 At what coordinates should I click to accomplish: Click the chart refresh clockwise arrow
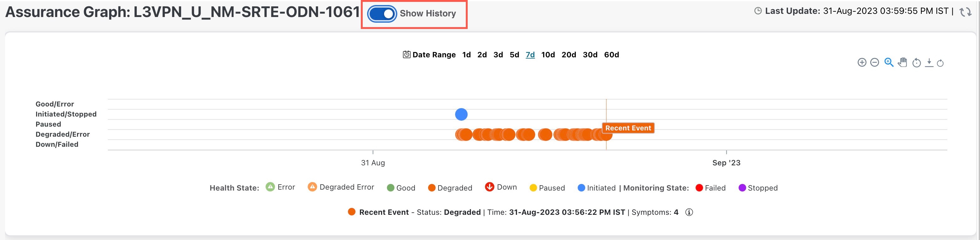[x=940, y=63]
